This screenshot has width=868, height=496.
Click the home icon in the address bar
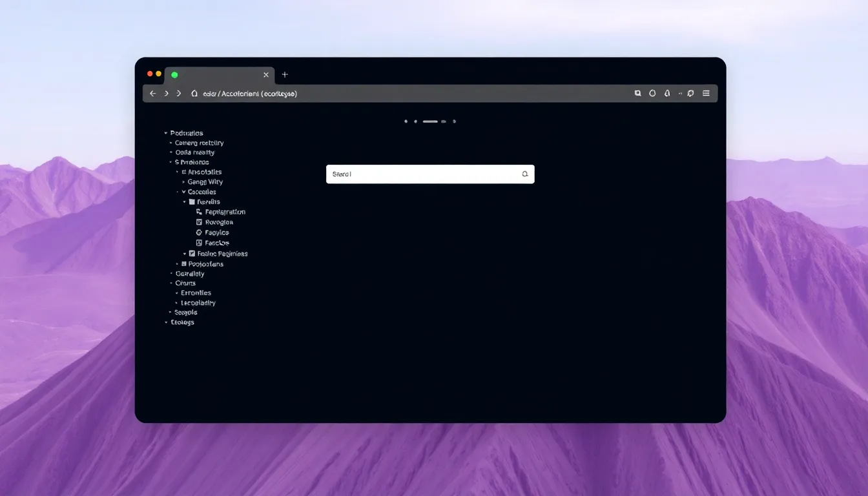point(194,94)
